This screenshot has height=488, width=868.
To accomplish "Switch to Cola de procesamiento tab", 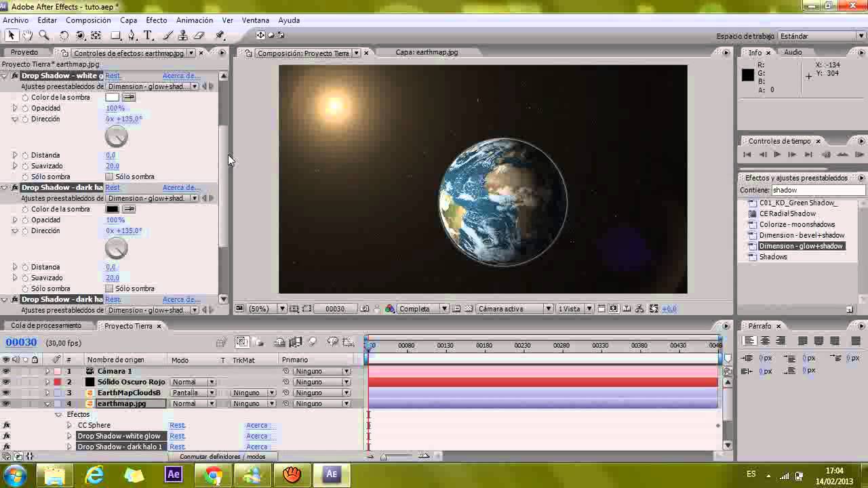I will tap(46, 325).
